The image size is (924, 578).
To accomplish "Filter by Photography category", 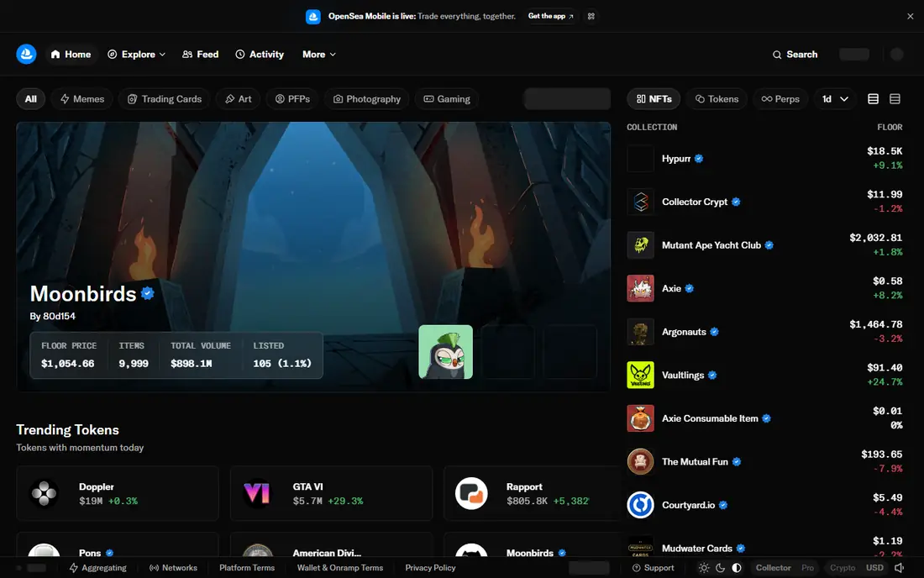I will 367,99.
